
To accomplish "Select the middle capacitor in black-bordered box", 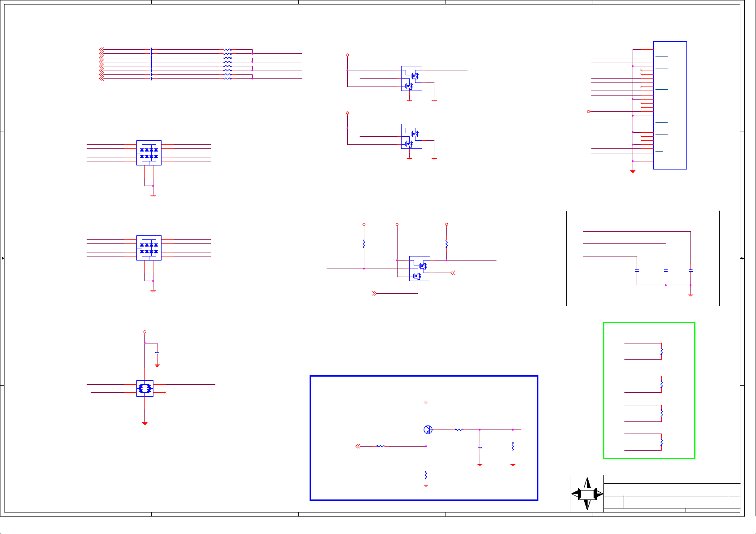I will [666, 271].
